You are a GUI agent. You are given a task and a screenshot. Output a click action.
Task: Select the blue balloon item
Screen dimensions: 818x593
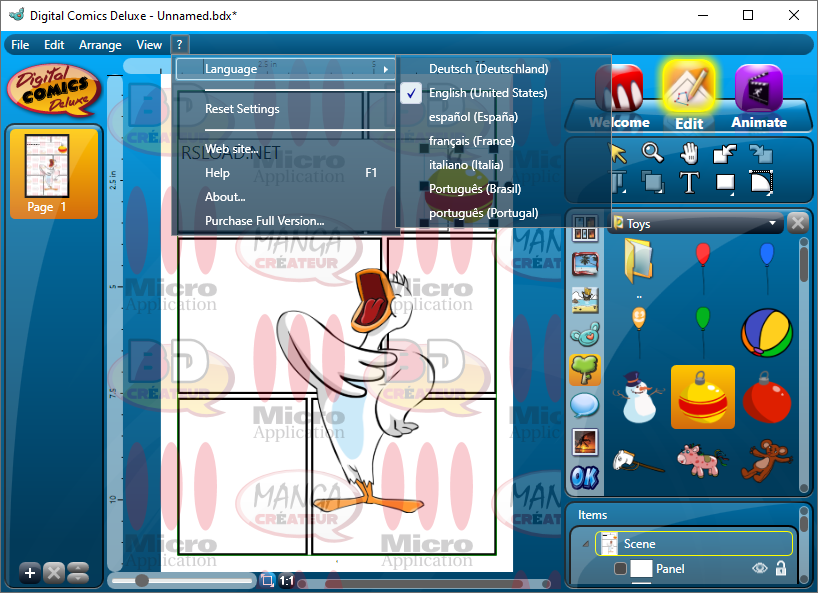[x=767, y=266]
